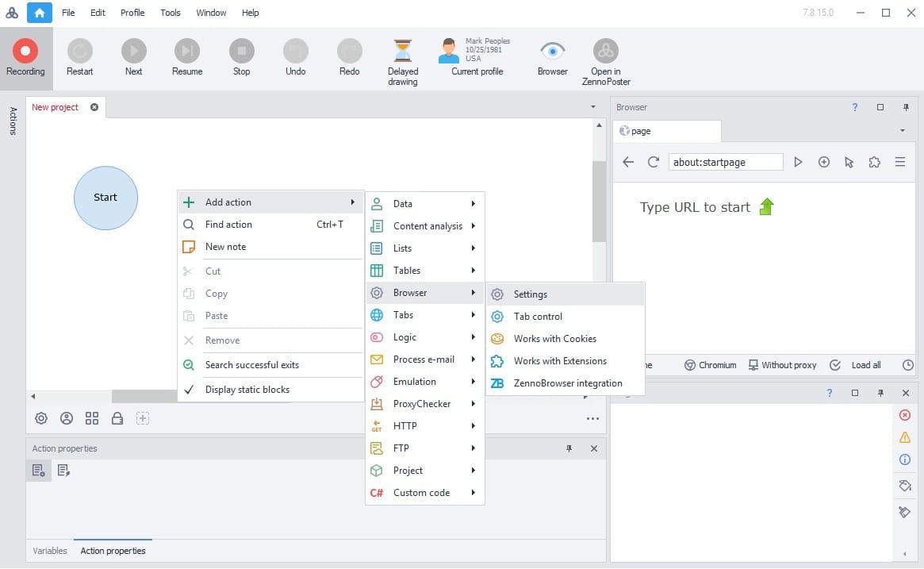
Task: Open browser extensions via the puzzle icon
Action: (874, 162)
